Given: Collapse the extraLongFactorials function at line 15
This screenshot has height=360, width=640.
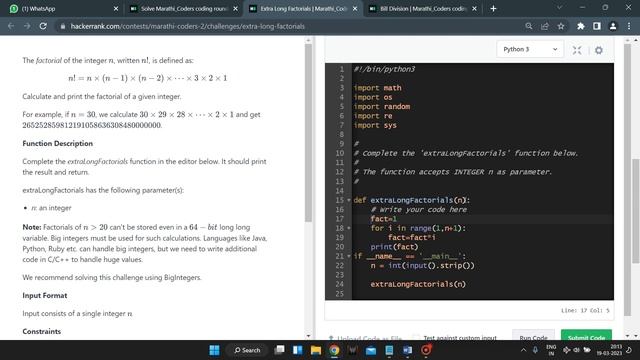Looking at the screenshot, I should [349, 200].
